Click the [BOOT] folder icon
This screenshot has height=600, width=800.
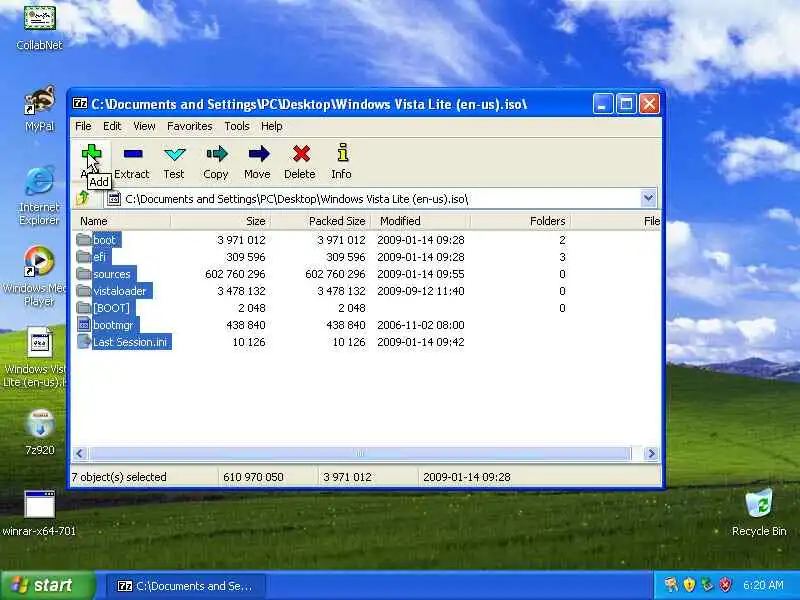(x=84, y=308)
